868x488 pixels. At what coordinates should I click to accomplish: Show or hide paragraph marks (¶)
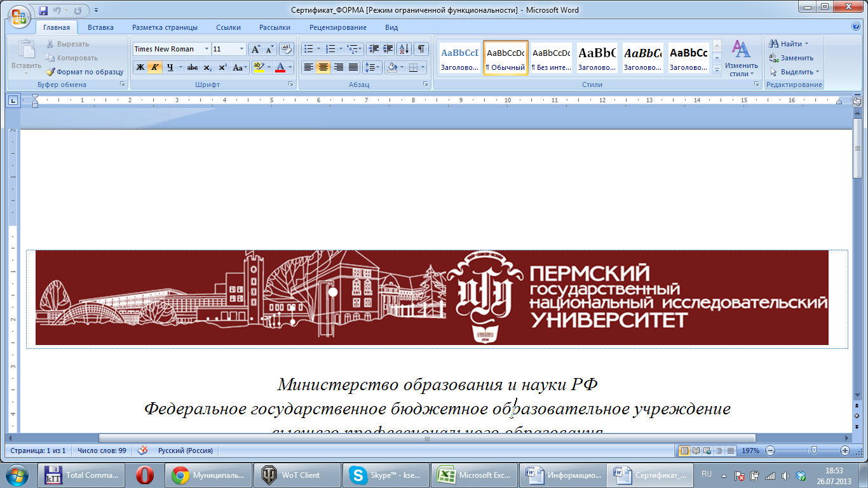pos(421,49)
